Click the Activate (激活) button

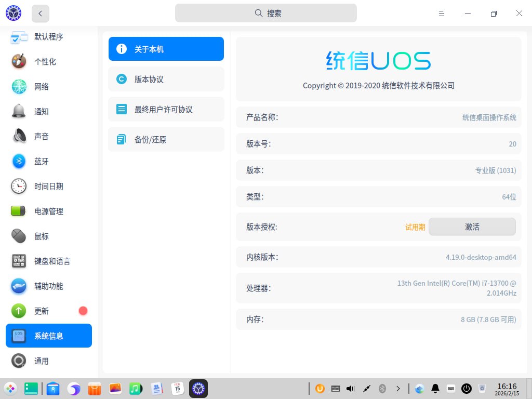(x=472, y=227)
